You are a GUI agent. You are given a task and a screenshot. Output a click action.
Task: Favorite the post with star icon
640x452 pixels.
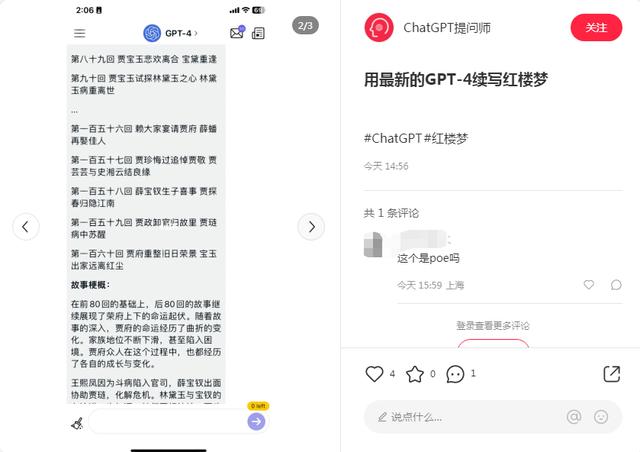click(x=415, y=374)
